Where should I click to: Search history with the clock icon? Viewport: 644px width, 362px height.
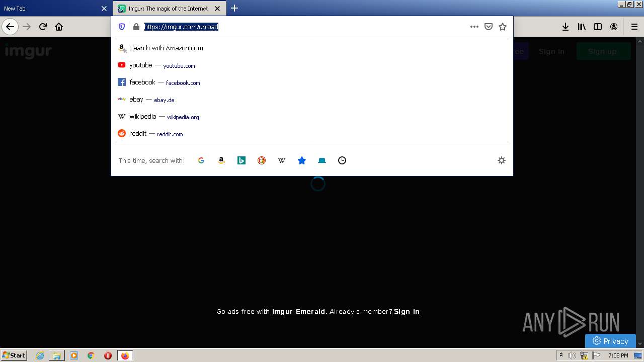coord(342,160)
